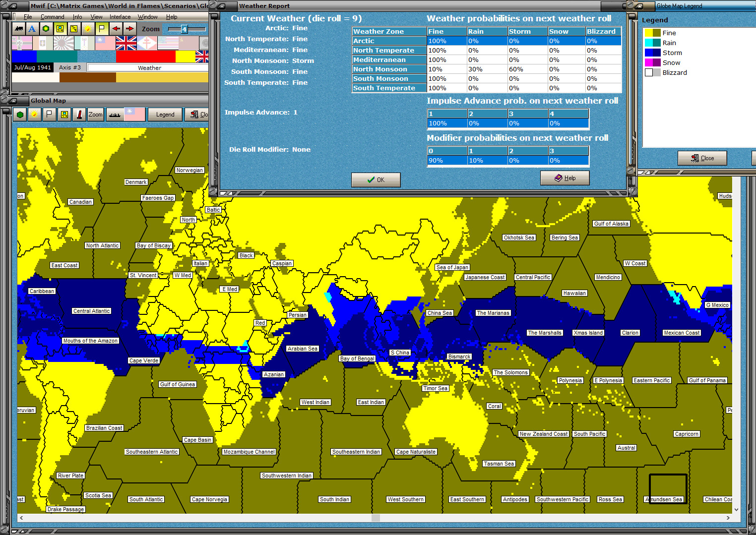
Task: Click the locomotive icon in the main toolbar
Action: click(19, 29)
